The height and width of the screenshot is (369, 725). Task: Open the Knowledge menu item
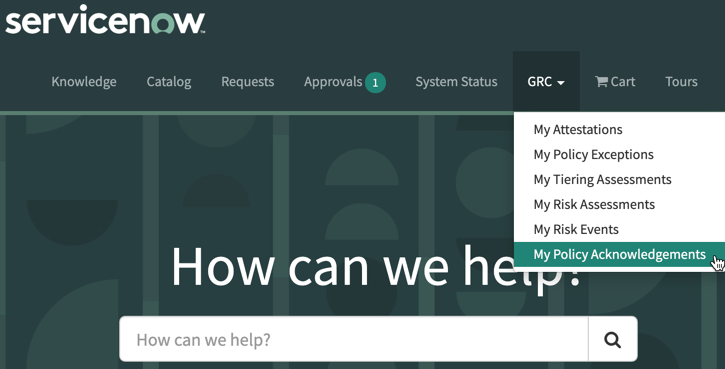point(84,82)
